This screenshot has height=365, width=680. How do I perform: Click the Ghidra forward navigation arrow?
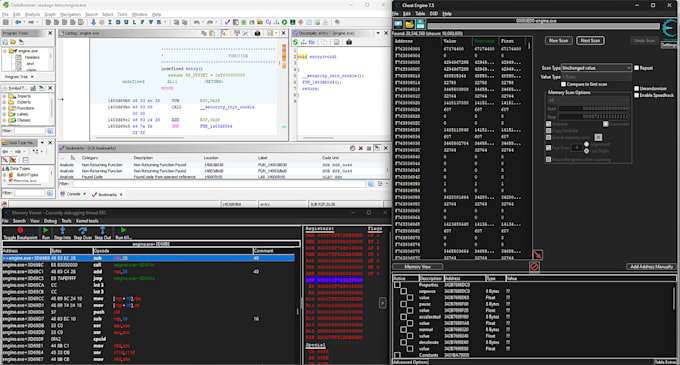click(31, 22)
